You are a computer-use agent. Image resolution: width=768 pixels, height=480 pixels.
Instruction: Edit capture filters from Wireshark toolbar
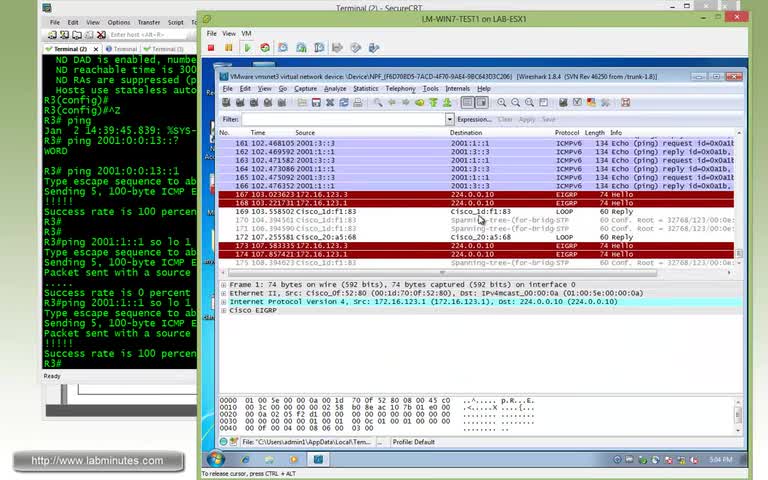(563, 102)
